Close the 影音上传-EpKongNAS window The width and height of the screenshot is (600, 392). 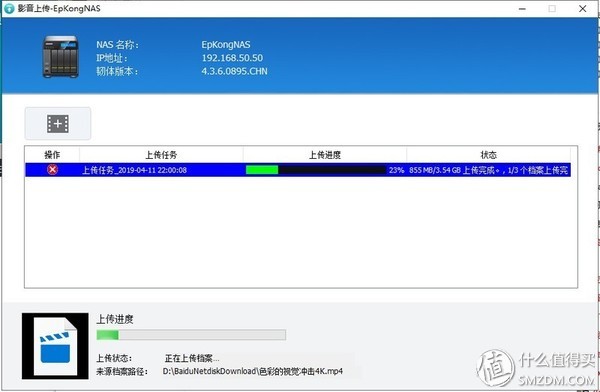click(x=582, y=8)
